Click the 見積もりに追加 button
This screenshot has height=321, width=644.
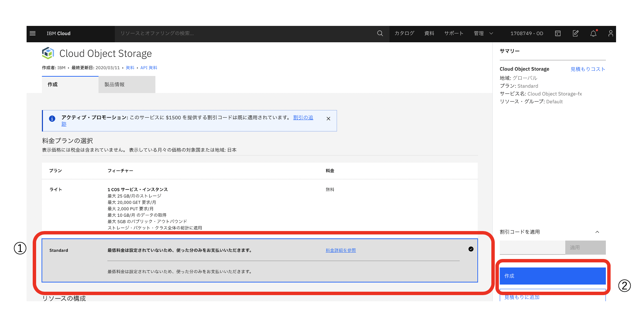coord(553,295)
